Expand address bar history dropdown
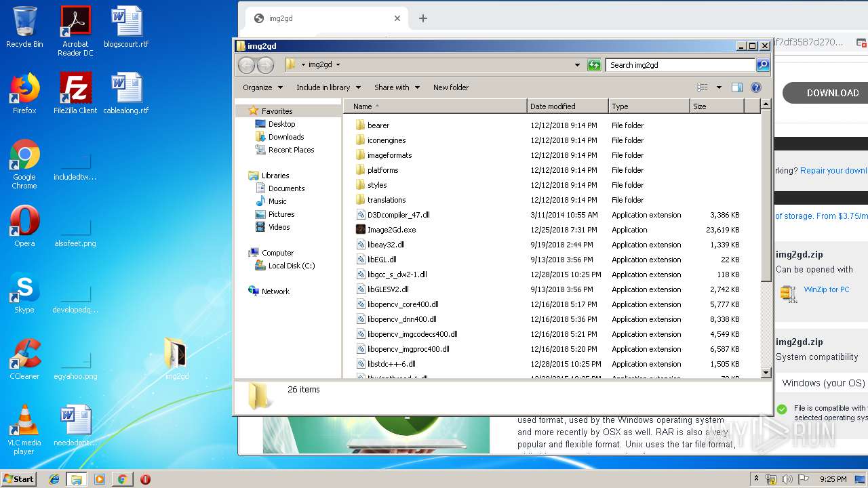This screenshot has width=868, height=488. [577, 65]
